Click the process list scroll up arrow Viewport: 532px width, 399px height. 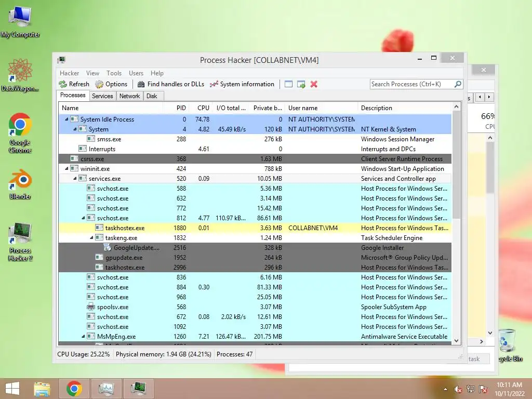coord(456,107)
